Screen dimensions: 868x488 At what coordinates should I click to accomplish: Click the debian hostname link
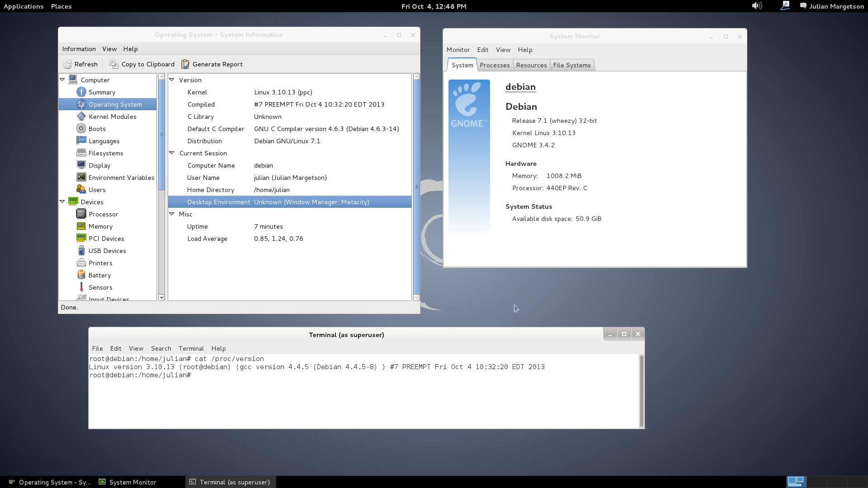[520, 87]
